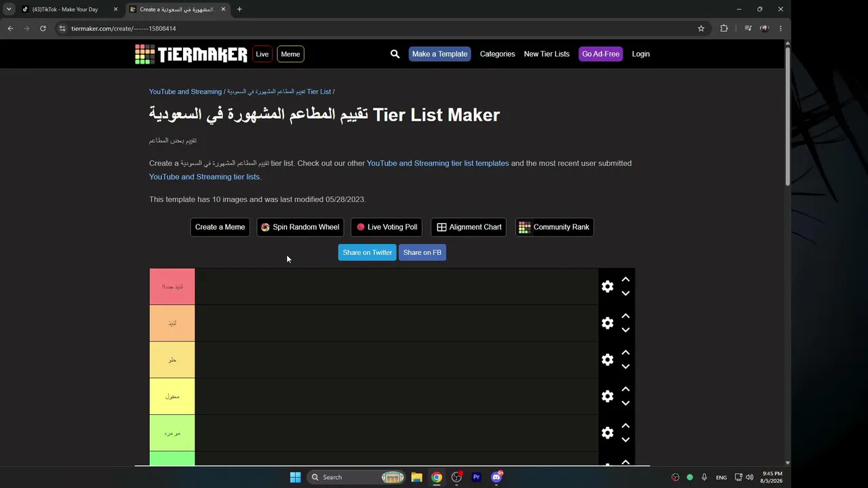Screen dimensions: 868x488
Task: Follow YouTube and Streaming tier list templates link
Action: click(x=437, y=163)
